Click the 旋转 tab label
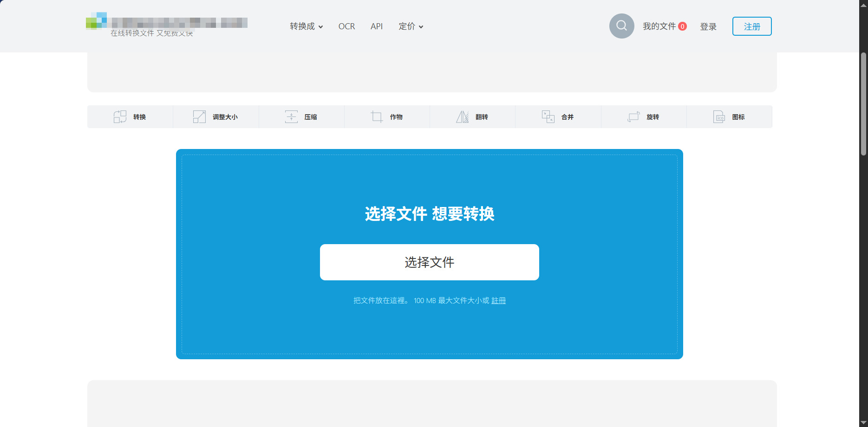 tap(653, 117)
